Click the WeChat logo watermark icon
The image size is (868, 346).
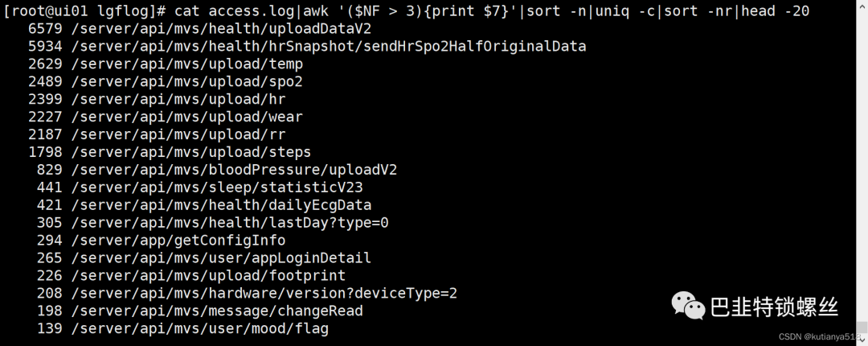click(x=689, y=306)
